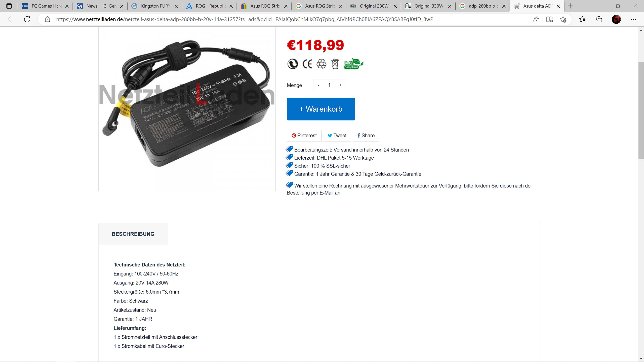This screenshot has width=644, height=362.
Task: Open a new browser tab
Action: pyautogui.click(x=571, y=6)
